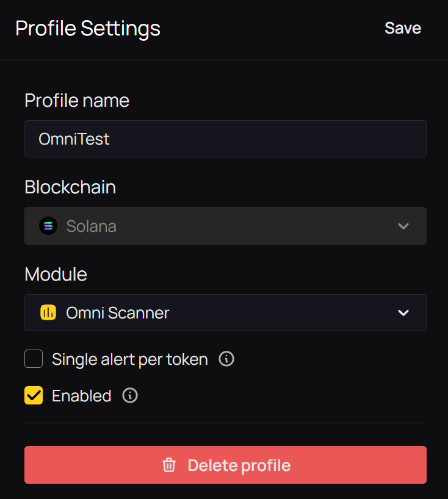The width and height of the screenshot is (448, 499).
Task: Expand the Blockchain dropdown chevron
Action: point(403,226)
